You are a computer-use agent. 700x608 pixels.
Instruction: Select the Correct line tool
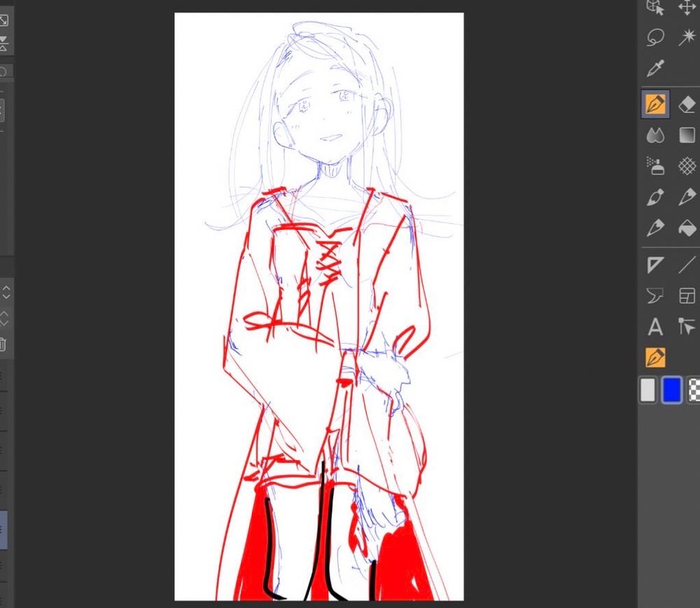pyautogui.click(x=687, y=326)
